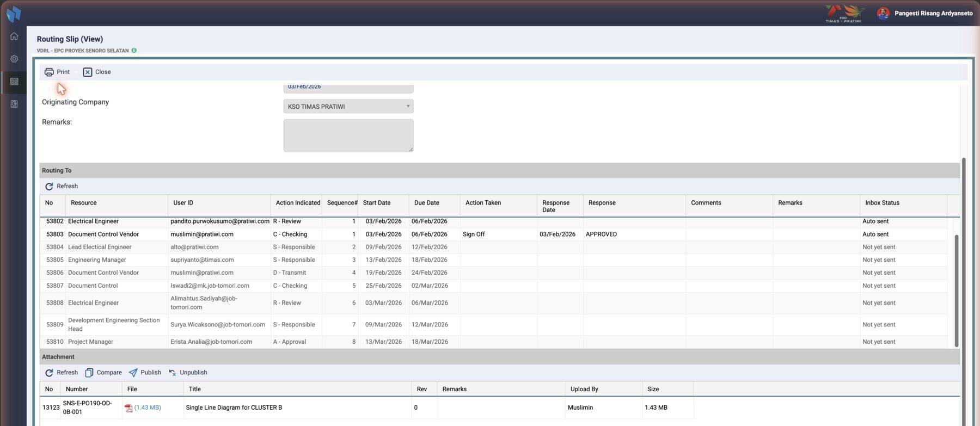Click the Compare attachments button
The image size is (980, 426).
coord(103,373)
